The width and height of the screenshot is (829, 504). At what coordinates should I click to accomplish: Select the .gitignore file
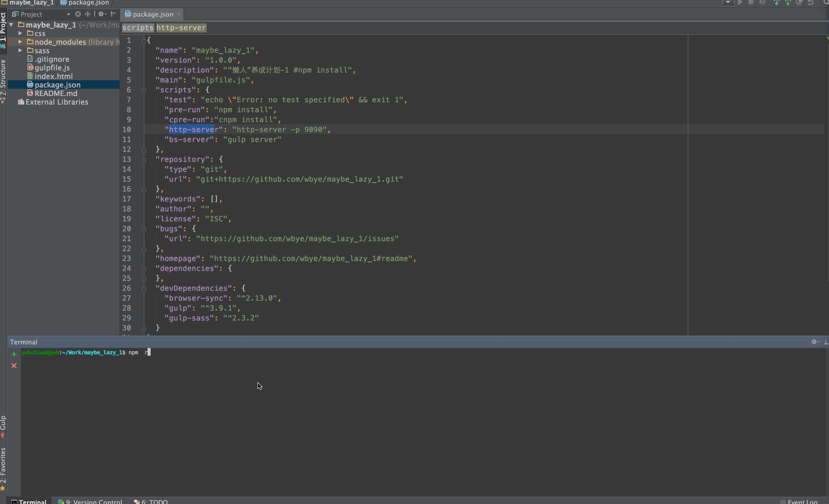[48, 59]
